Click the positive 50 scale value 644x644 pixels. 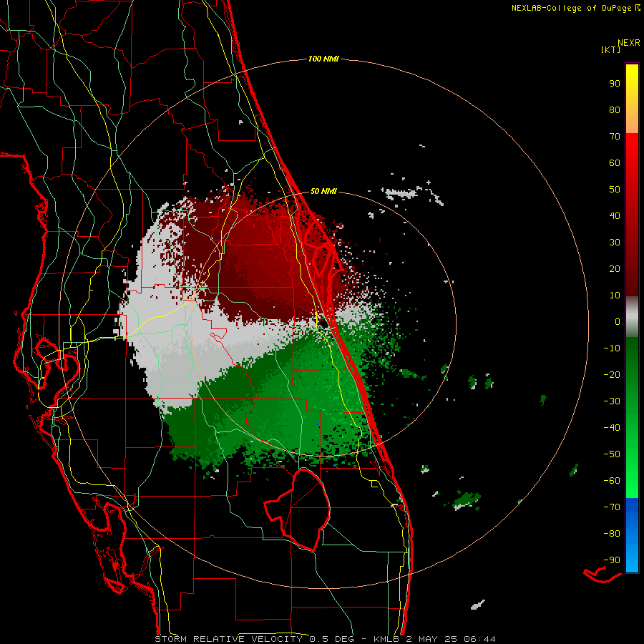pos(615,190)
